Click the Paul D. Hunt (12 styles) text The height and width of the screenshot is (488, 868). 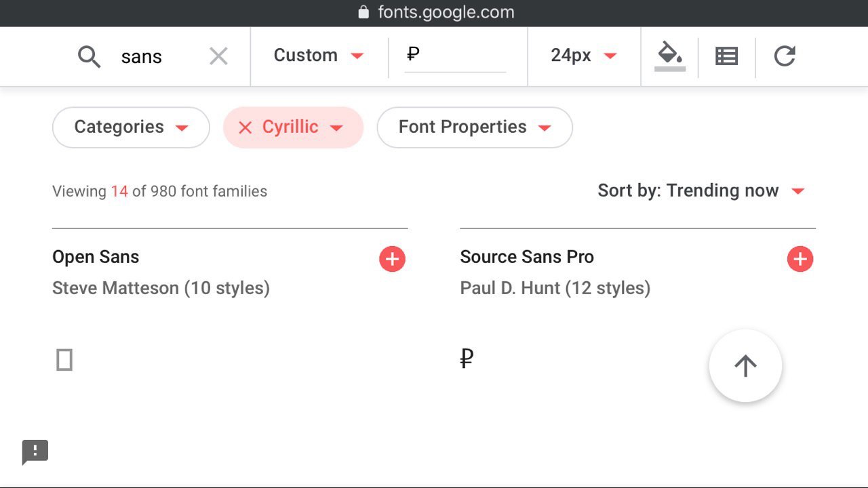555,288
